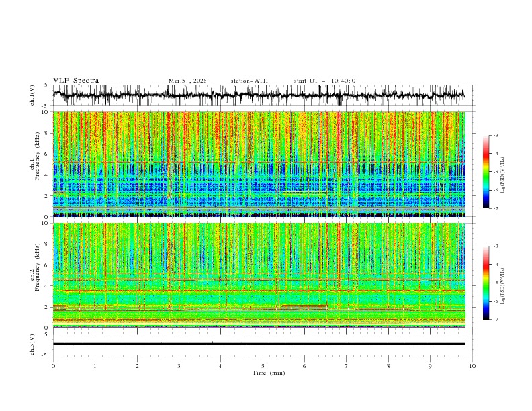
Task: Click the 'start UT = 10:40:0' label
Action: click(x=324, y=81)
